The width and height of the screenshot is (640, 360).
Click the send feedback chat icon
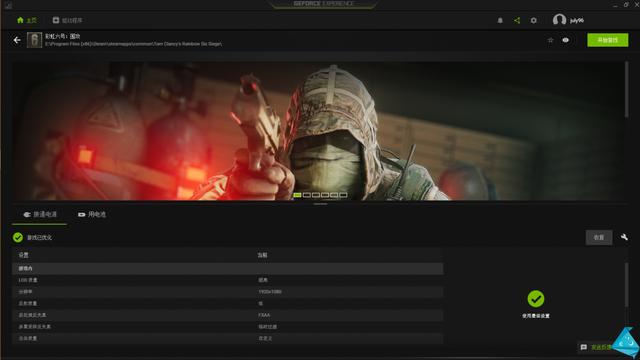[x=584, y=347]
